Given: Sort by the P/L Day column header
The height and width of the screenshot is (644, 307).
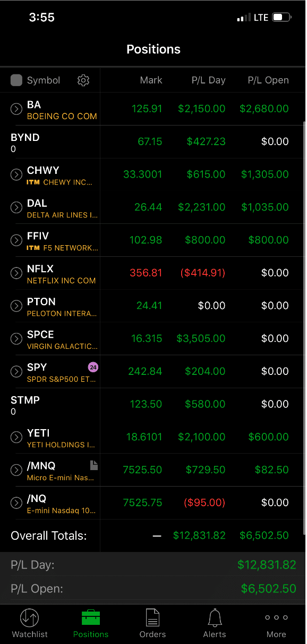Looking at the screenshot, I should pyautogui.click(x=208, y=80).
